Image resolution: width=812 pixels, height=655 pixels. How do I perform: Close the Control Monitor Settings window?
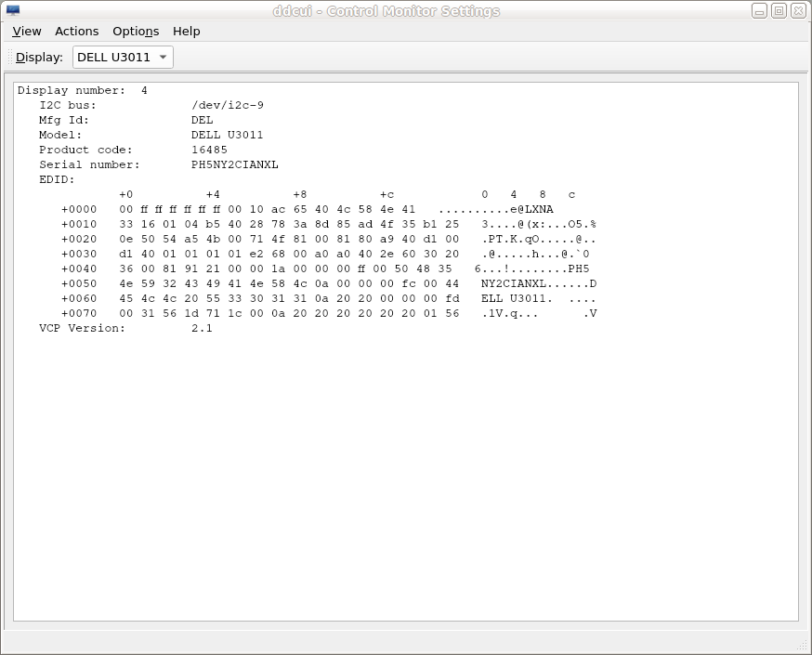[x=797, y=11]
